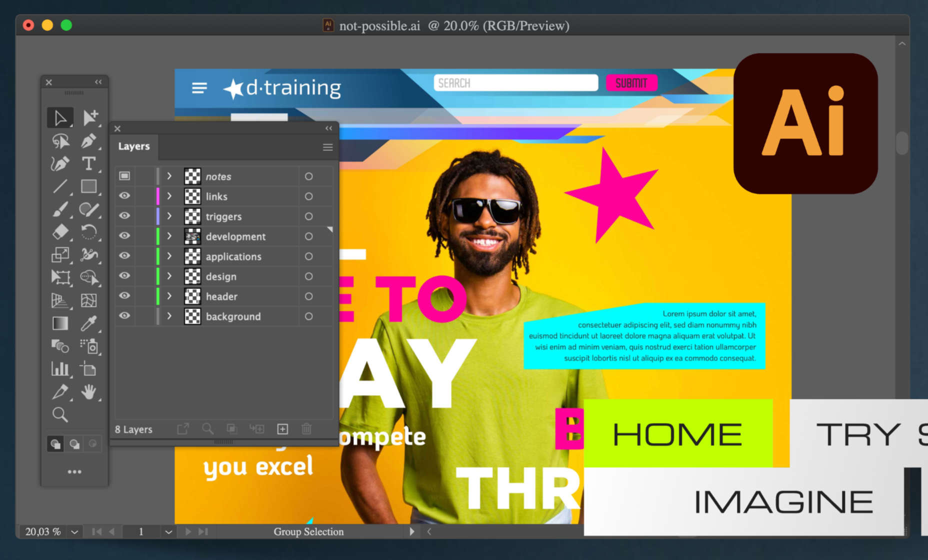Choose the Type tool
Viewport: 928px width, 560px height.
click(x=88, y=163)
